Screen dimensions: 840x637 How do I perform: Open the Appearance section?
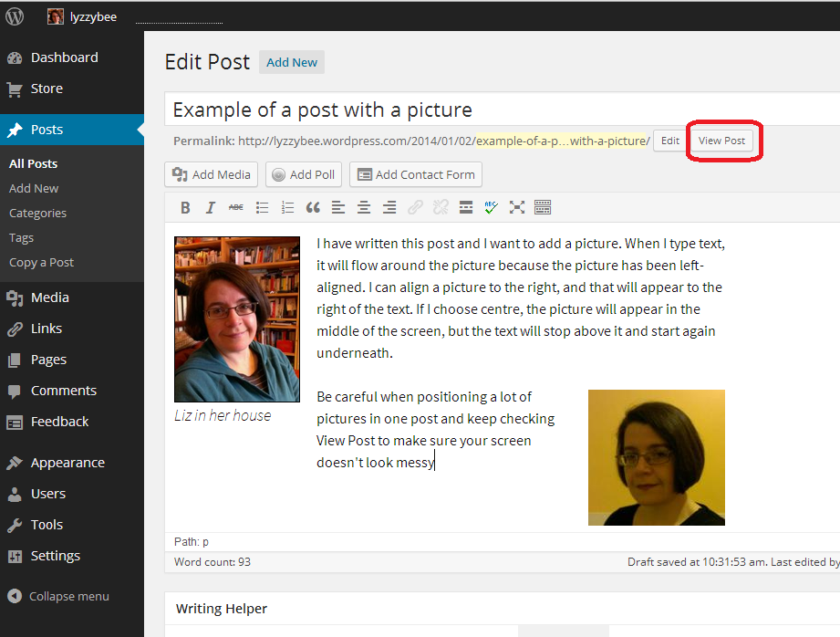click(x=67, y=463)
